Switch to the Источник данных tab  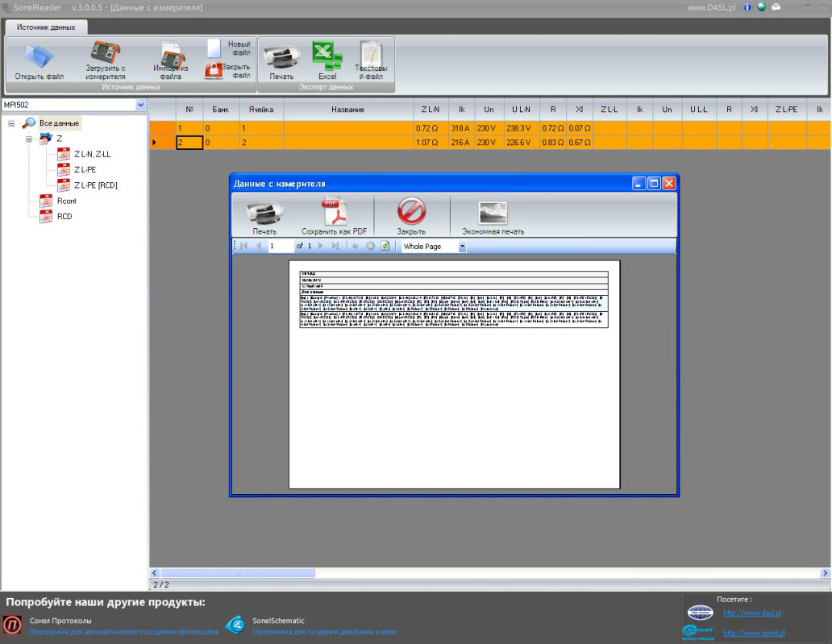pyautogui.click(x=46, y=27)
